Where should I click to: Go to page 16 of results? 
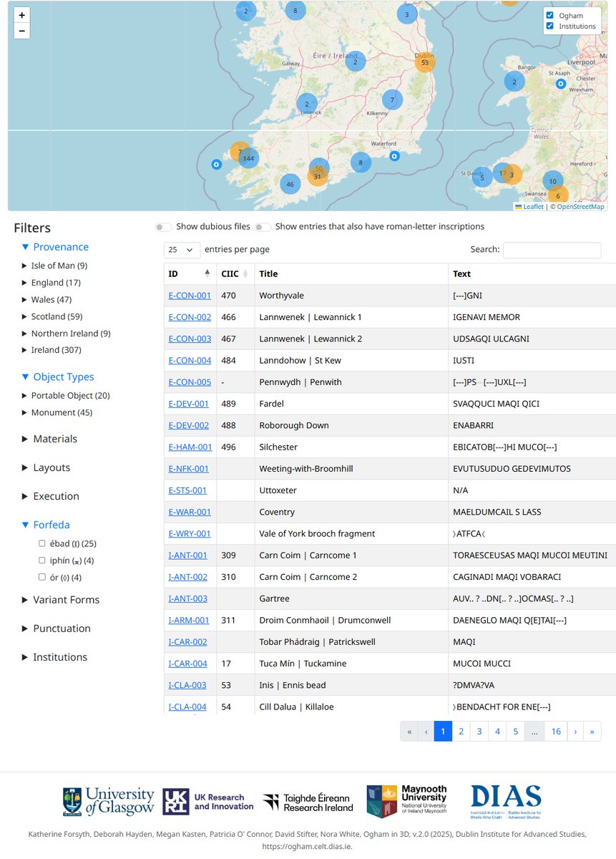pos(556,732)
